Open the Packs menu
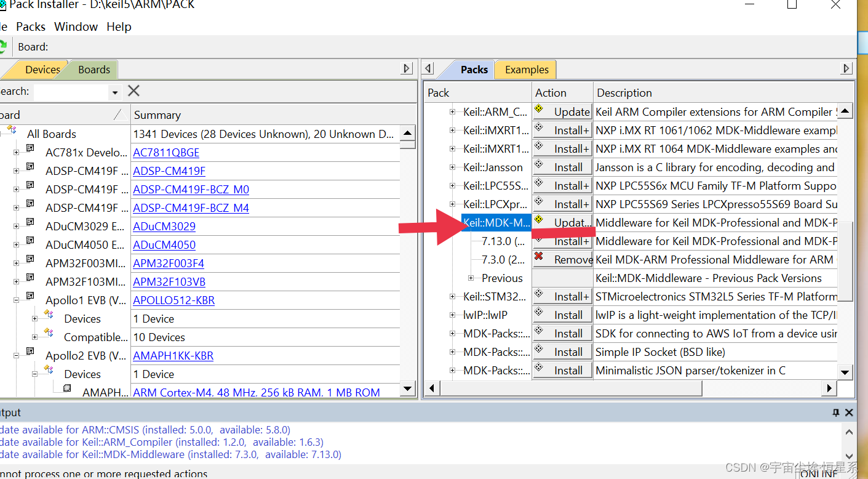 coord(31,26)
